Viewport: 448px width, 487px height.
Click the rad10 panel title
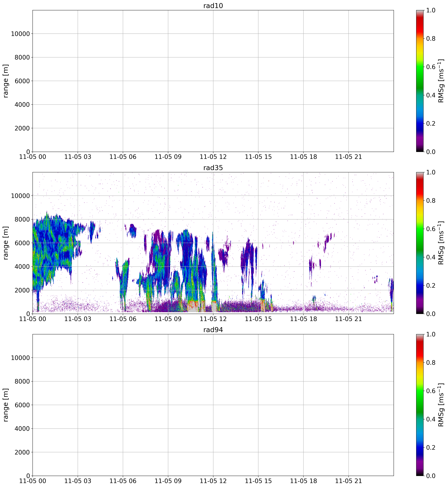click(213, 6)
